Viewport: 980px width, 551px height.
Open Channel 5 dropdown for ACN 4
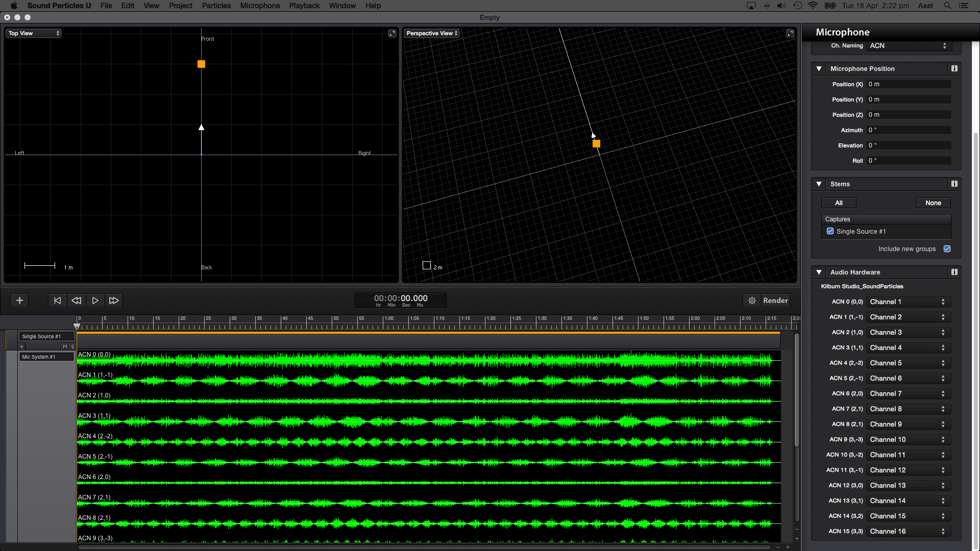tap(908, 363)
